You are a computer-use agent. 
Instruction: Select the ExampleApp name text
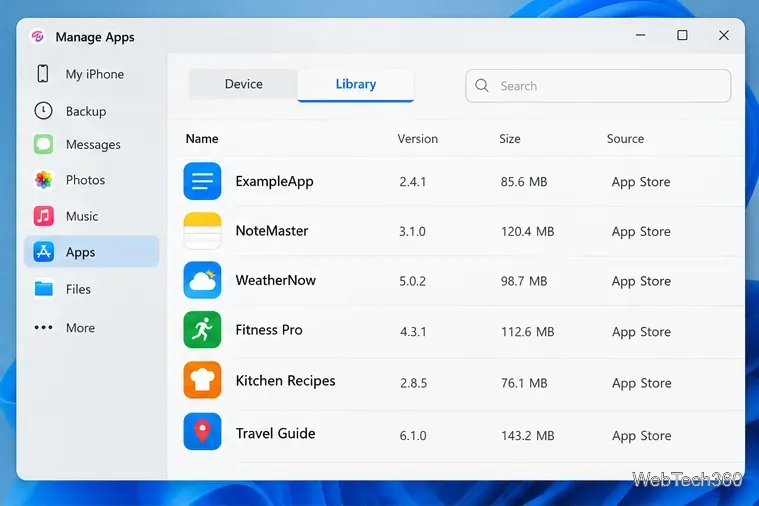(x=274, y=182)
